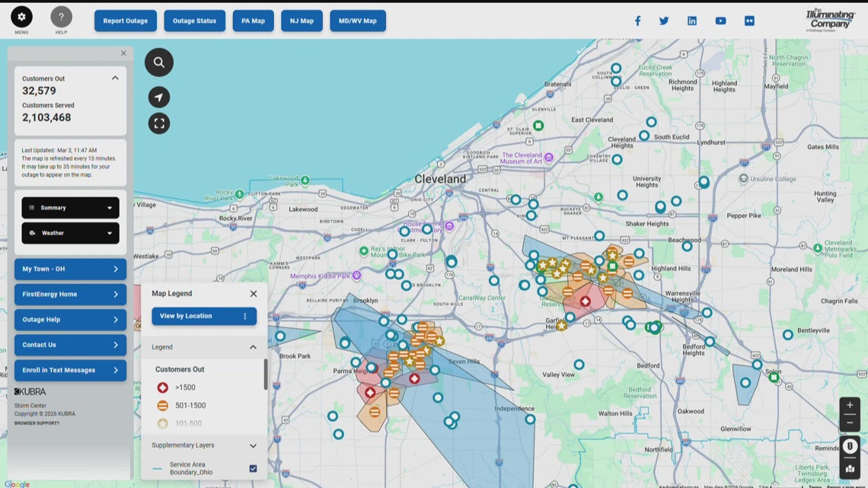Open the Help question mark icon
868x488 pixels.
(x=62, y=17)
